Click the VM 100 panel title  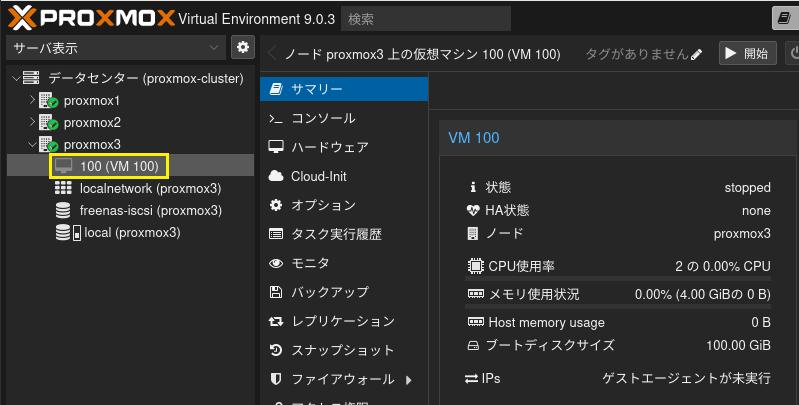474,138
